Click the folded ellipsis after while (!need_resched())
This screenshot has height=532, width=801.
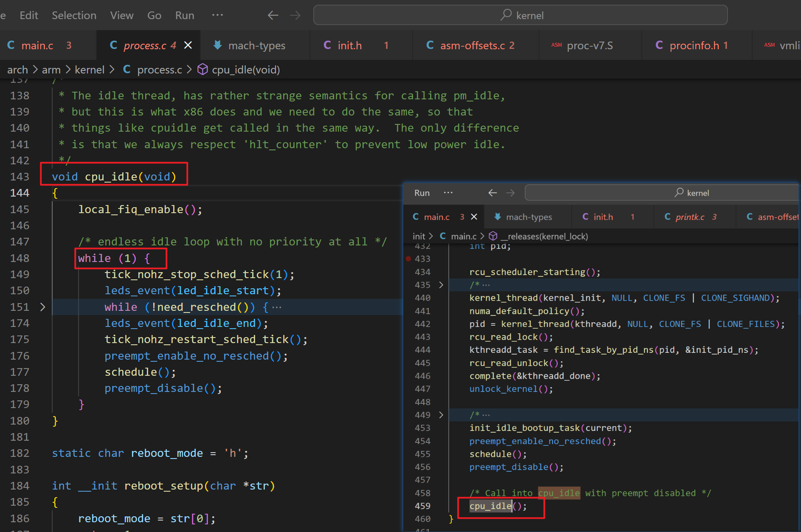click(277, 307)
